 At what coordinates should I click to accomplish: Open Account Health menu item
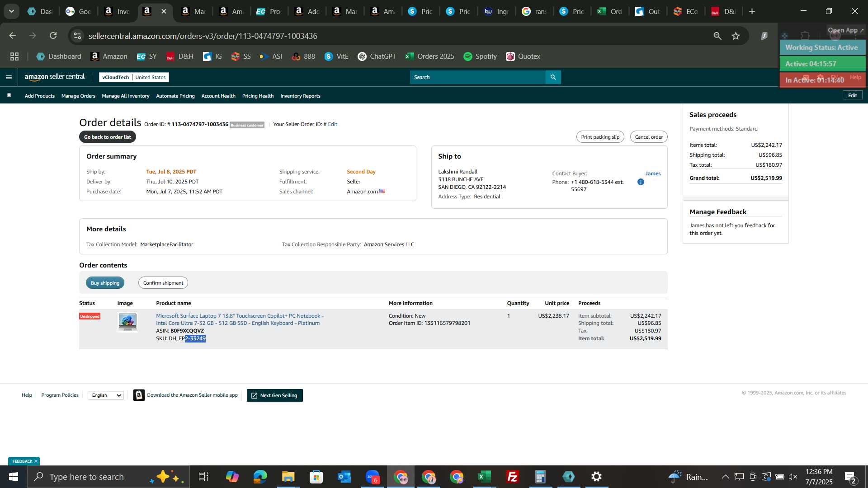pos(218,96)
